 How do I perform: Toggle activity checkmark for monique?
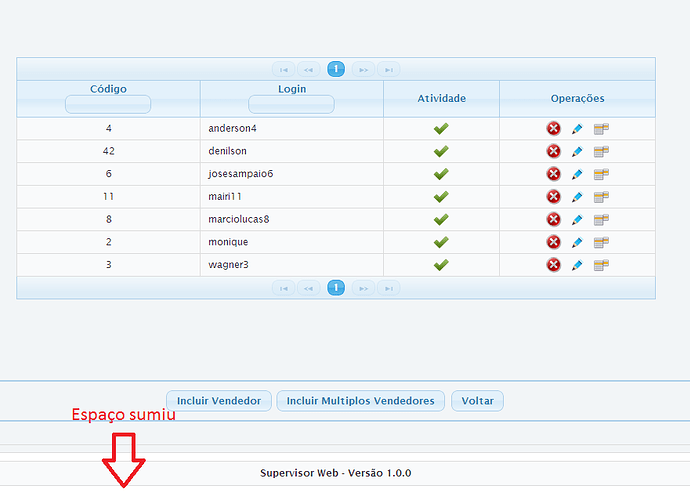point(441,242)
